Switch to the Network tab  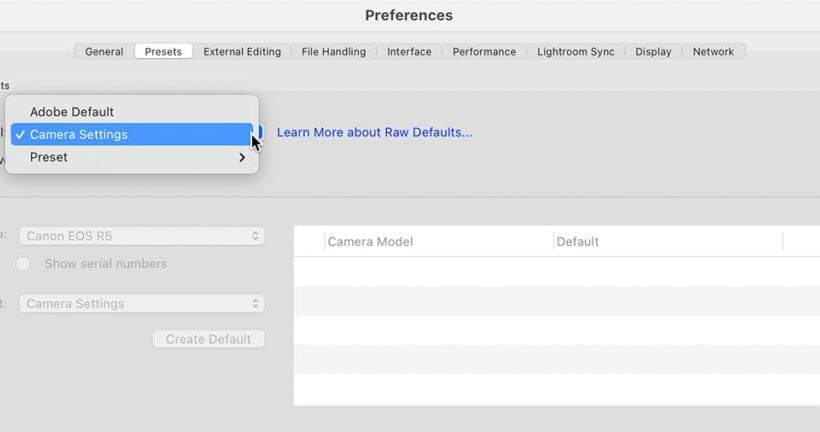[713, 52]
